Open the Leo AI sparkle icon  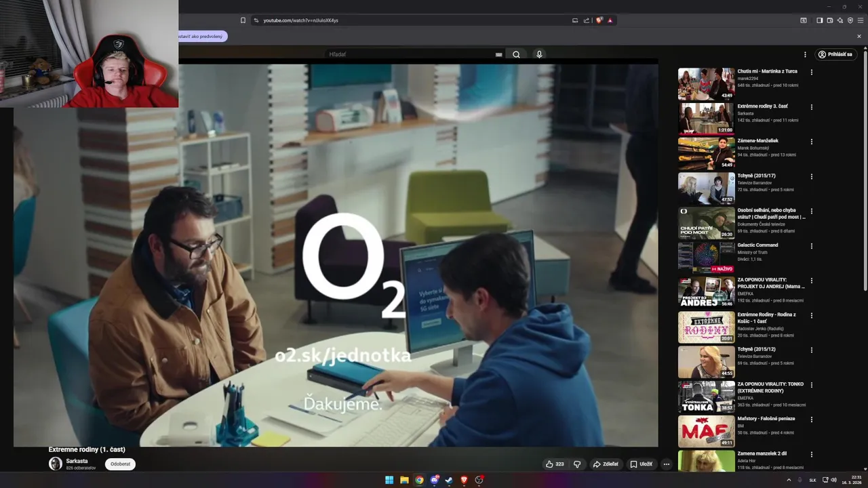coord(840,20)
